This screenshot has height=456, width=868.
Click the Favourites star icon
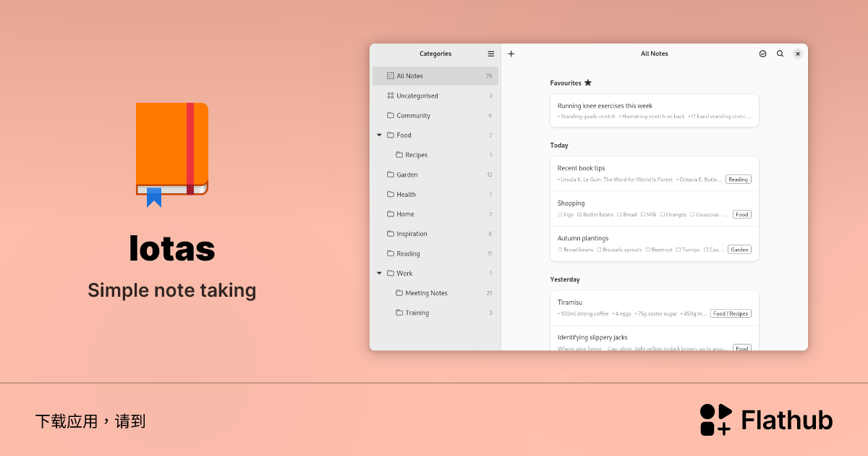click(588, 83)
